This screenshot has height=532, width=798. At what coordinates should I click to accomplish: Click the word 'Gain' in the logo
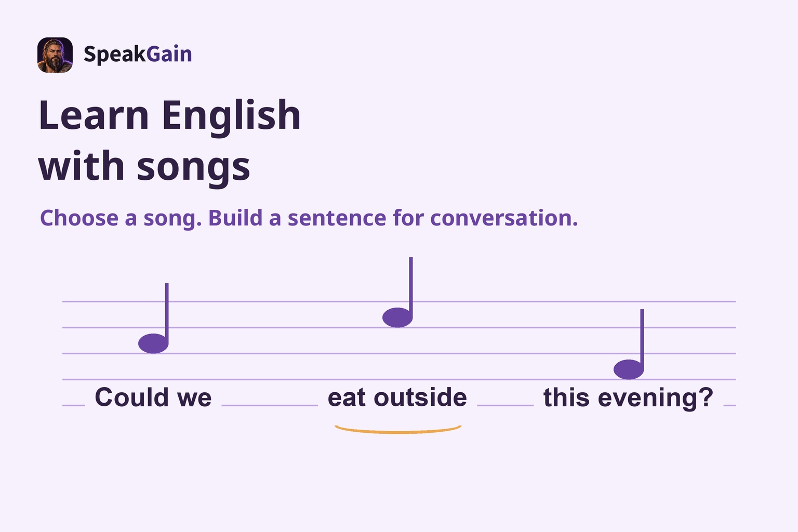(169, 55)
